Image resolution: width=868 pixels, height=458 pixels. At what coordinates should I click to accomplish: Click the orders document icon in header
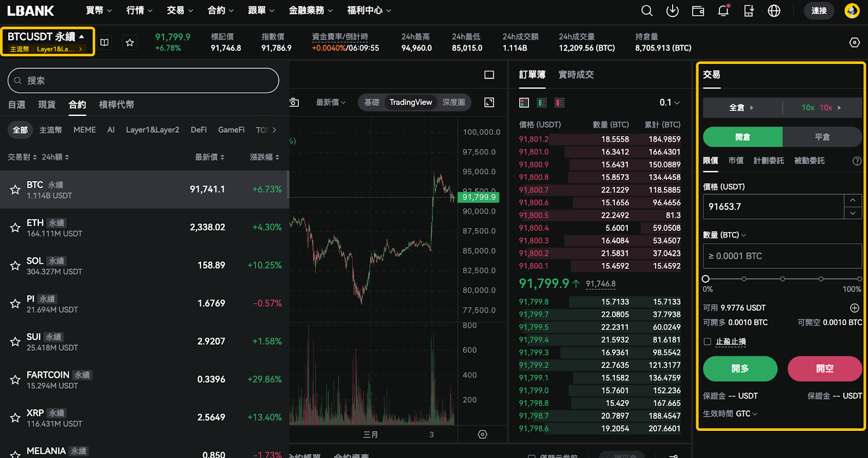749,11
